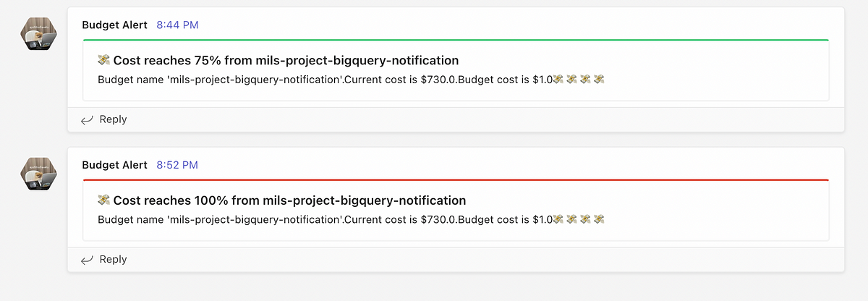This screenshot has width=868, height=301.
Task: Click the green accent bar on first card
Action: [x=456, y=41]
